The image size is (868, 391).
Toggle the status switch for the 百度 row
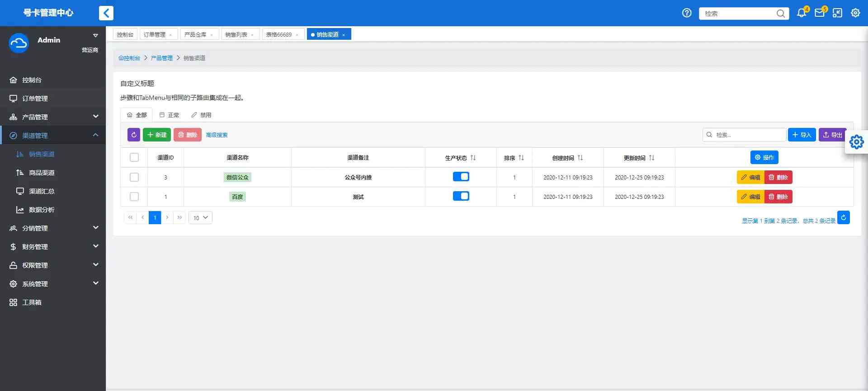[x=461, y=196]
